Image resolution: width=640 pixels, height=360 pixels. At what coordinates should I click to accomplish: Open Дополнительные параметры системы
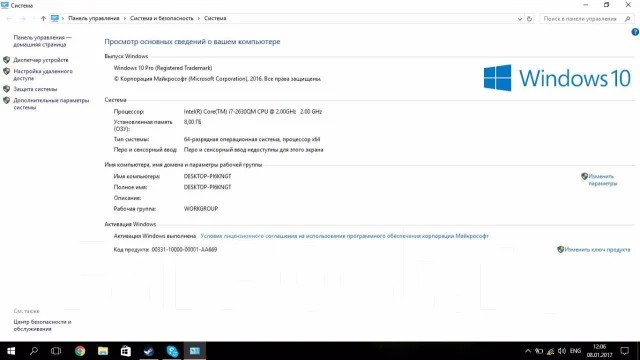pyautogui.click(x=51, y=104)
